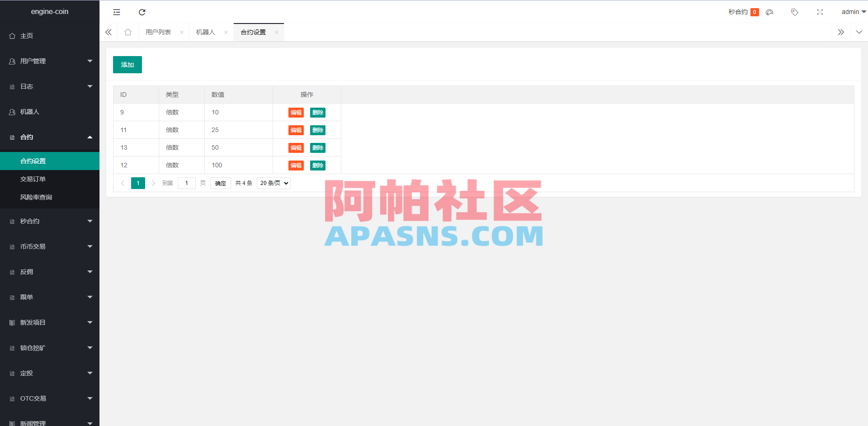Collapse the sidebar using the hamburger icon
Image resolution: width=868 pixels, height=426 pixels.
(x=116, y=12)
